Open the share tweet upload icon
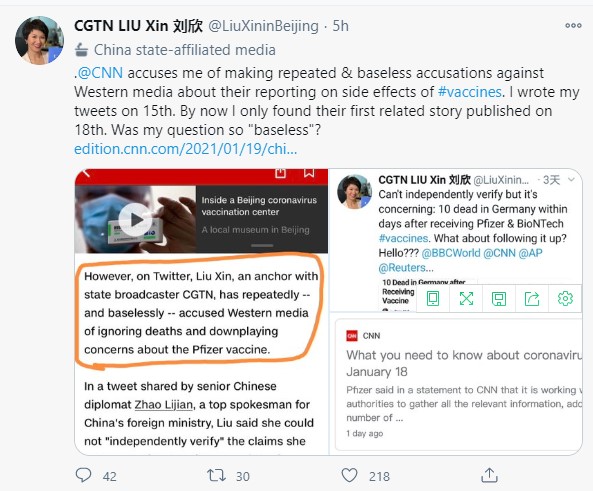The height and width of the screenshot is (491, 593). point(489,475)
